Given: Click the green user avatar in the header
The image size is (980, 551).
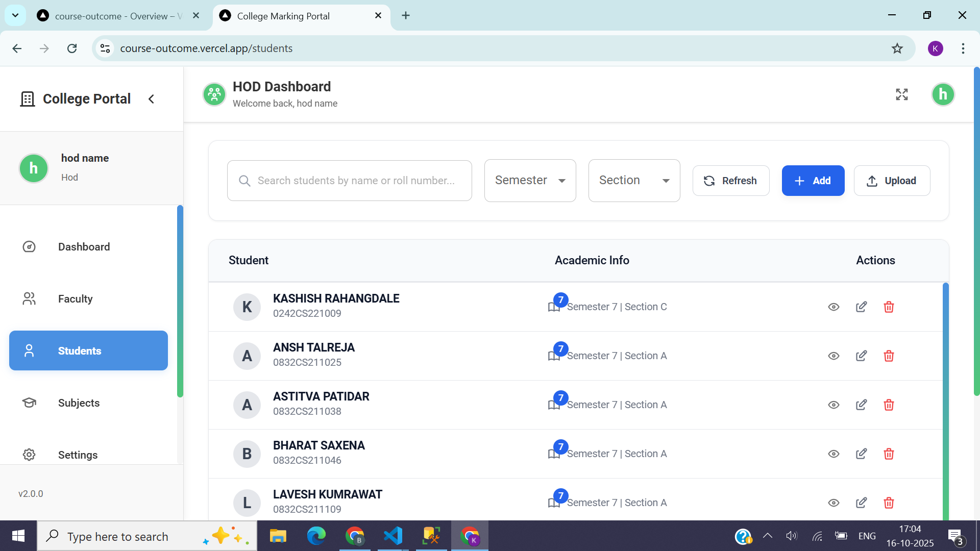Looking at the screenshot, I should coord(943,94).
